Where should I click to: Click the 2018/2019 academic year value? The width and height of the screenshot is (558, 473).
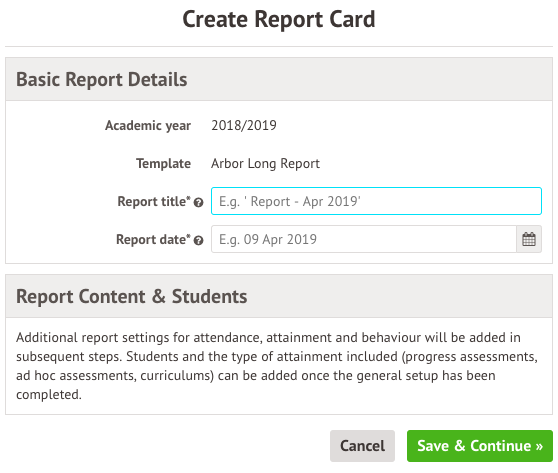pos(244,125)
